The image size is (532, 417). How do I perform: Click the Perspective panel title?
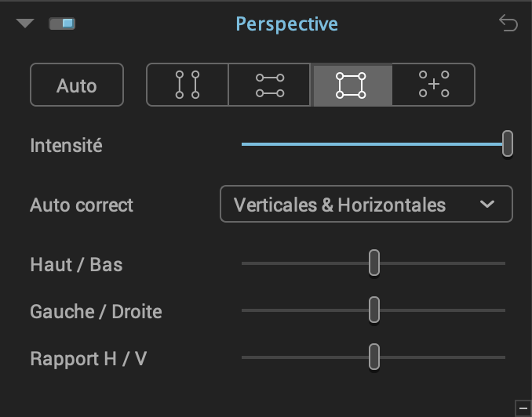click(286, 24)
